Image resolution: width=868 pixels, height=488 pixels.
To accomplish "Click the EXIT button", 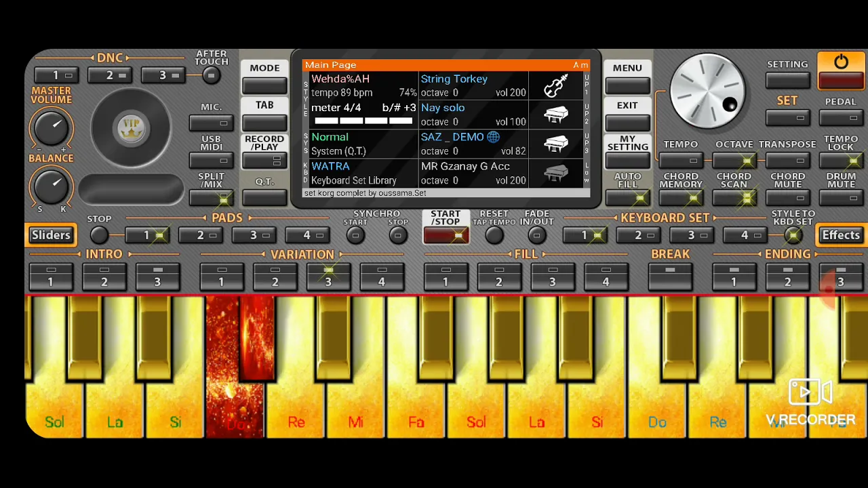I will (627, 123).
